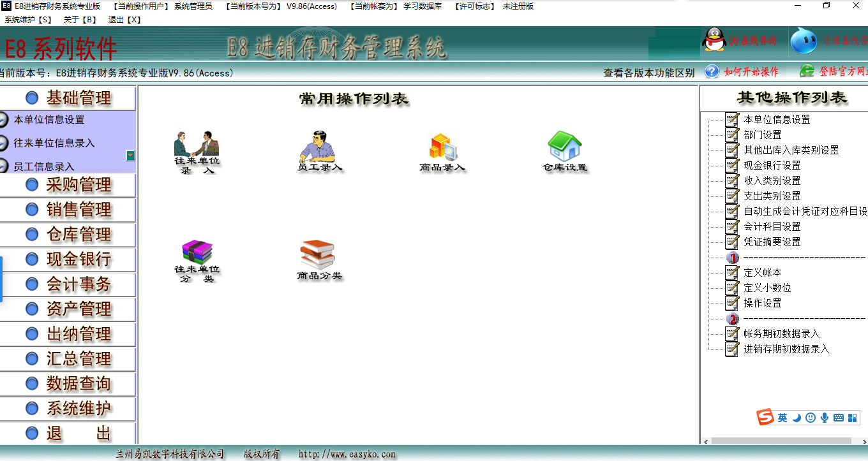
Task: Click the 如何开始操作 link text
Action: click(x=751, y=71)
